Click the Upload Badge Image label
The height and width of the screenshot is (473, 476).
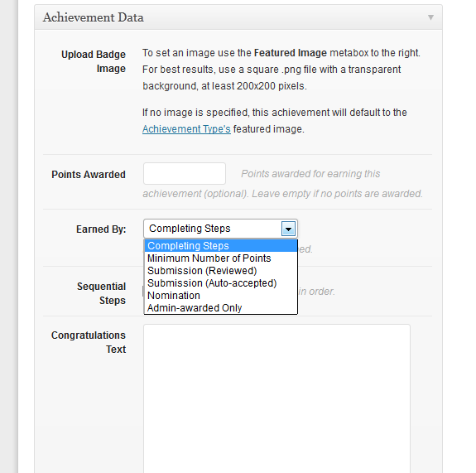click(94, 61)
